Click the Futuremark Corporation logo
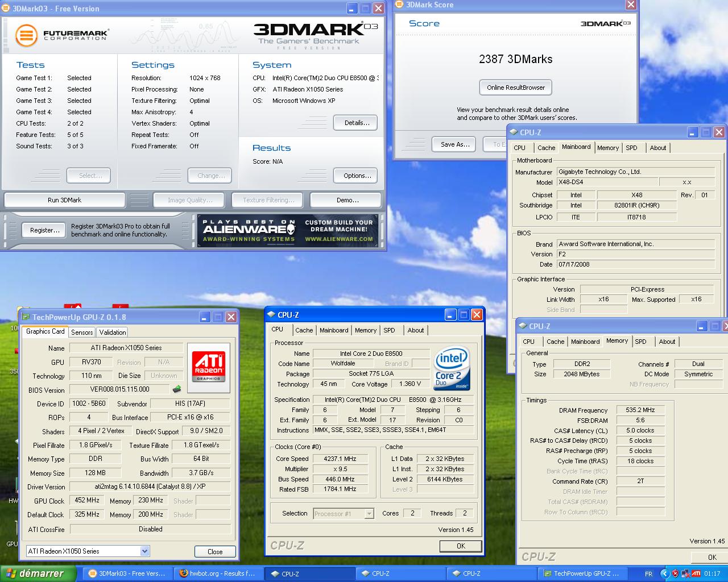728x582 pixels. click(61, 35)
